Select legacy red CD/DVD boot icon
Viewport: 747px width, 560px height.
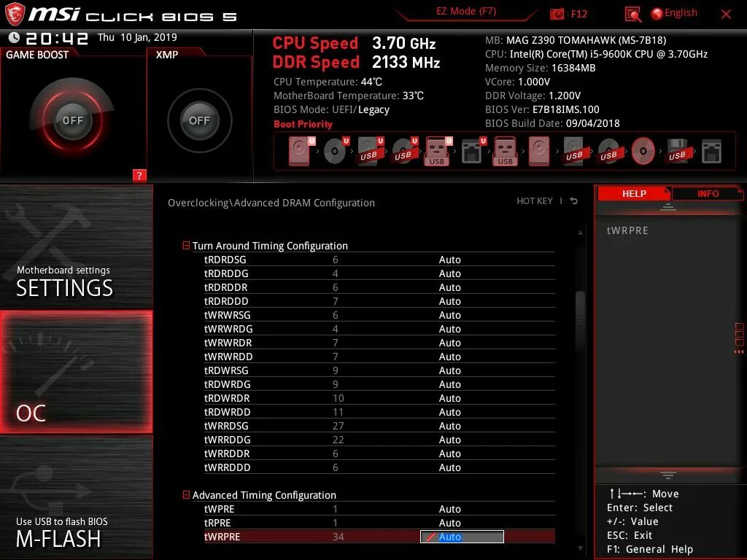coord(643,152)
